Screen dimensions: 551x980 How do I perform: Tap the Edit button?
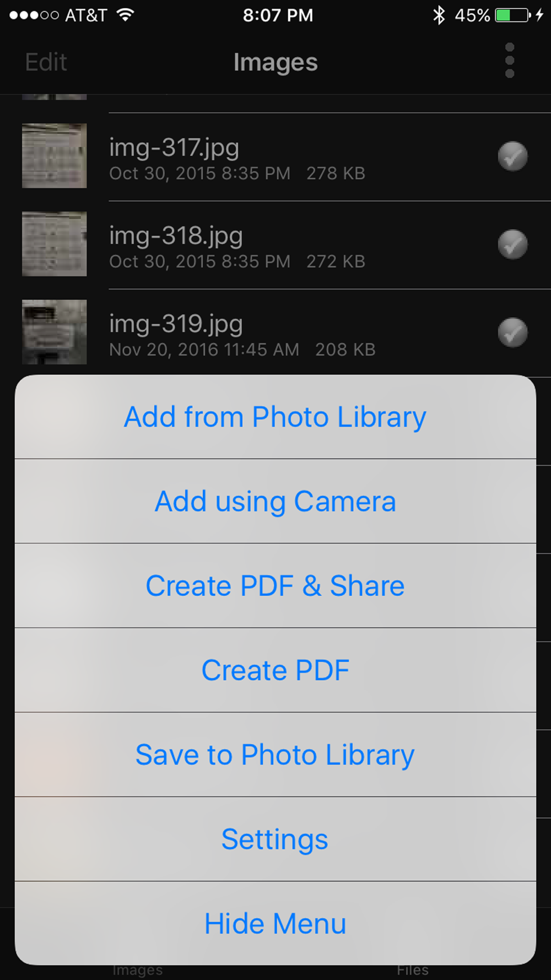point(46,62)
